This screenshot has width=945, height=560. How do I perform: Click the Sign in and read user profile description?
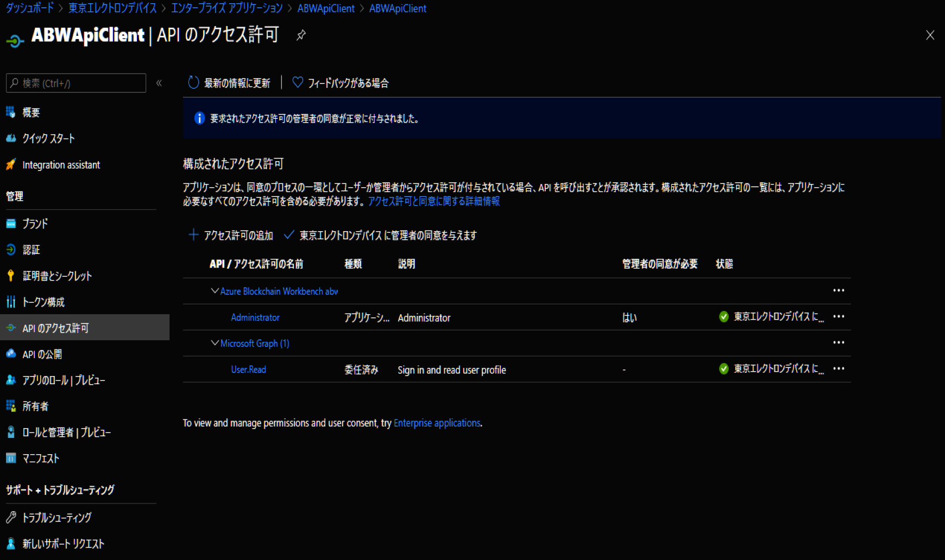point(452,370)
